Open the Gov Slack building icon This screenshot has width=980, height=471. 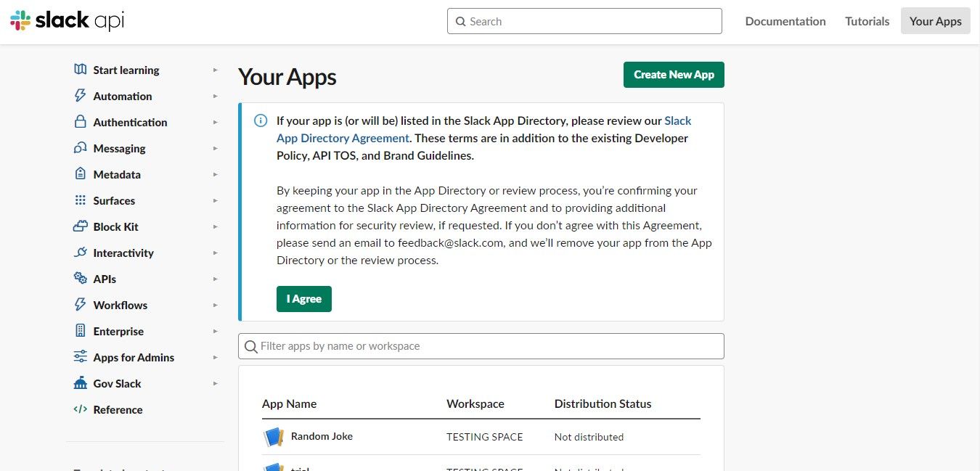tap(79, 383)
